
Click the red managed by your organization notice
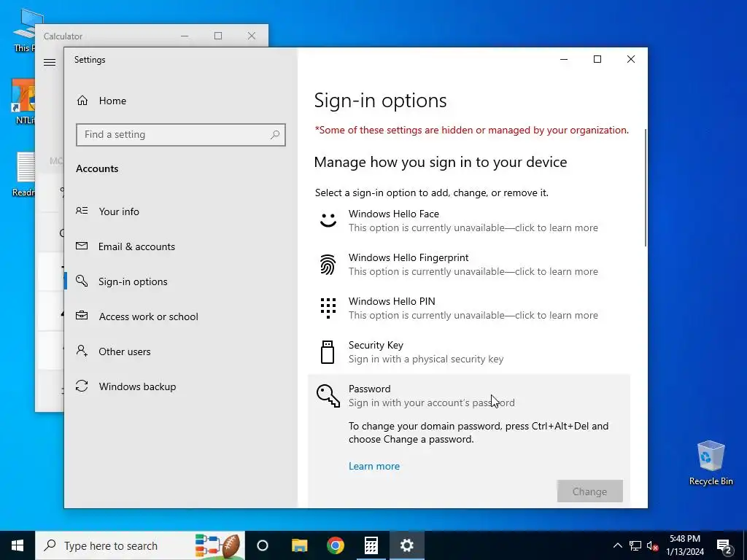coord(472,130)
